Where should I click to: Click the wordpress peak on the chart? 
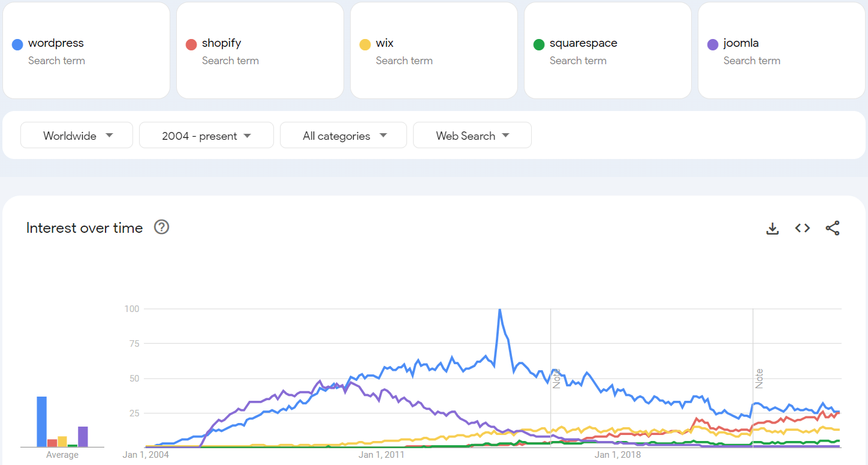click(499, 310)
